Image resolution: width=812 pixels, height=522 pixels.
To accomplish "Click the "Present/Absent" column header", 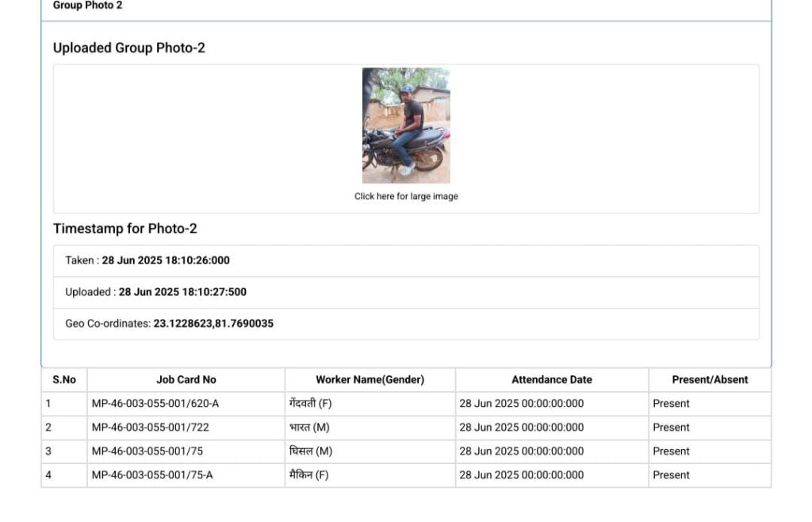I will coord(710,380).
